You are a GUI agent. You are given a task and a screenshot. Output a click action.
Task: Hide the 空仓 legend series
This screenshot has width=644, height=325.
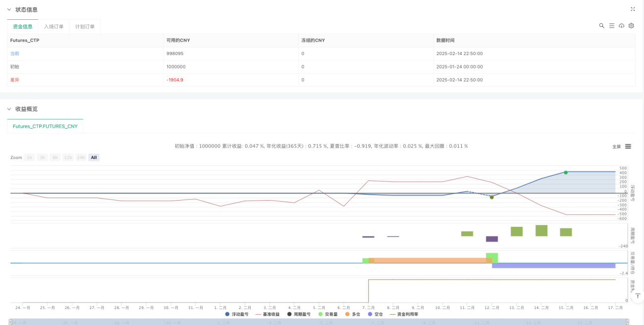click(376, 314)
